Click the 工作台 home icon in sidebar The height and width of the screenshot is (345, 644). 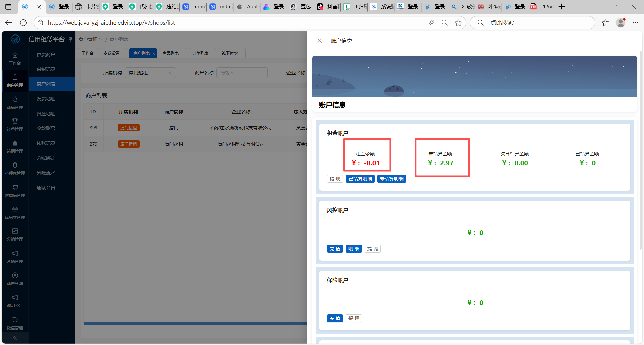pyautogui.click(x=15, y=55)
